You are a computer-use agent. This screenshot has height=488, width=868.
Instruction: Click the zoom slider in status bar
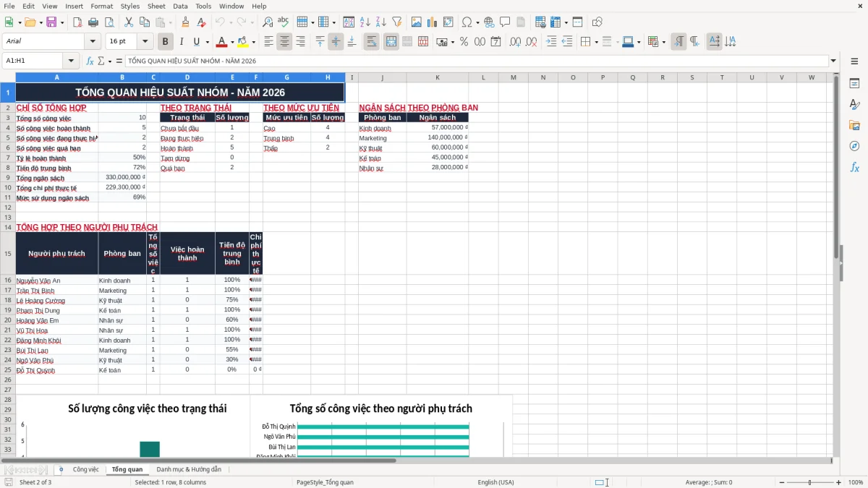pyautogui.click(x=810, y=482)
